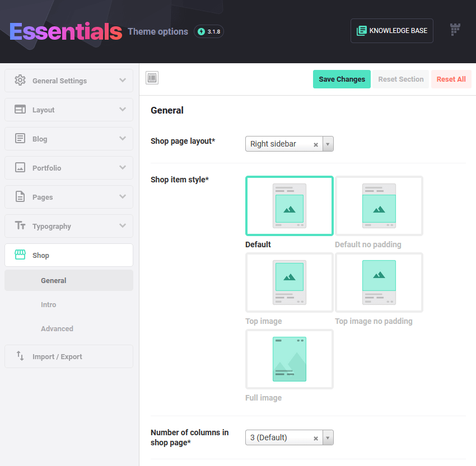Clear the Right sidebar selection with the x
This screenshot has width=476, height=466.
pos(315,144)
